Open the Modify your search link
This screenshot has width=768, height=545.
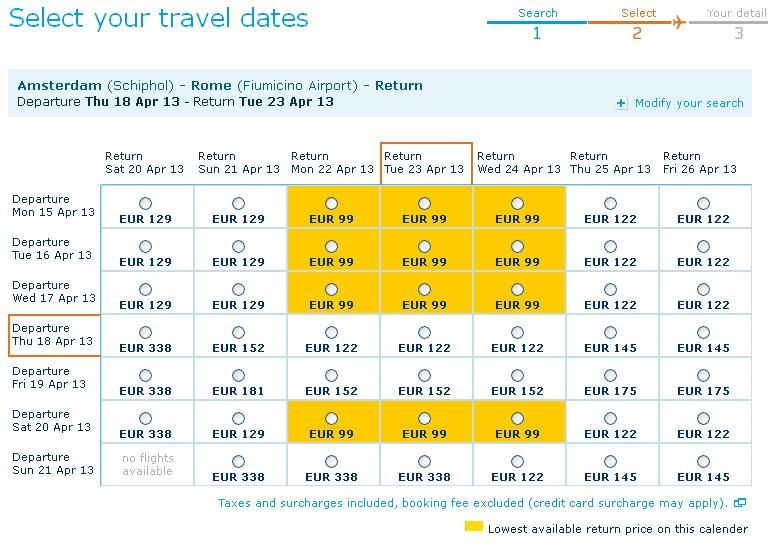point(689,103)
